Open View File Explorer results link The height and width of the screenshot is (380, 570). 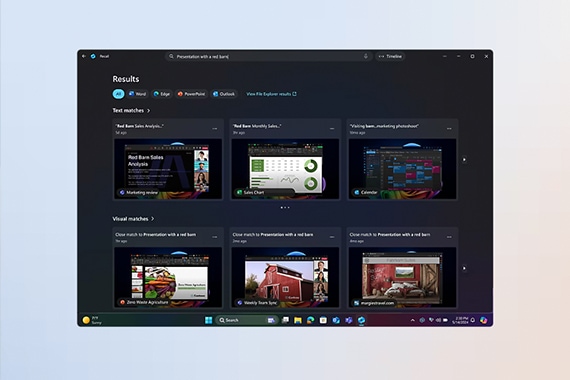click(x=272, y=94)
